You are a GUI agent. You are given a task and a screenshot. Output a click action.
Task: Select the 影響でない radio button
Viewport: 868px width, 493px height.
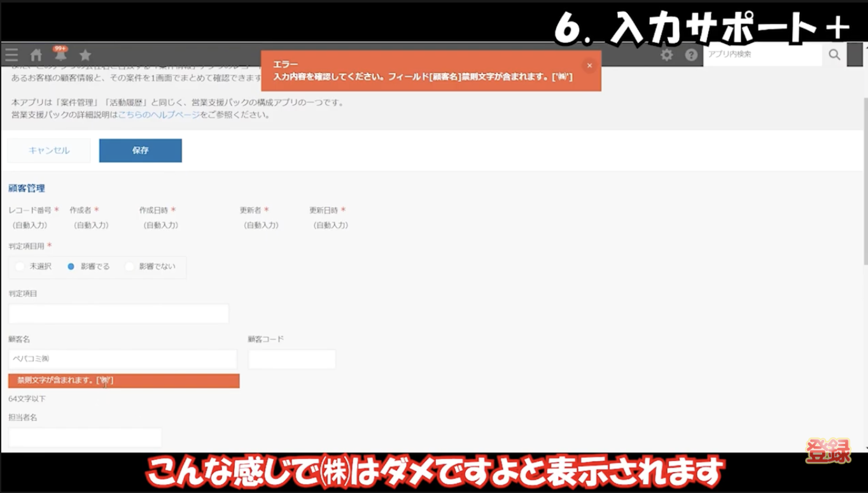tap(130, 266)
